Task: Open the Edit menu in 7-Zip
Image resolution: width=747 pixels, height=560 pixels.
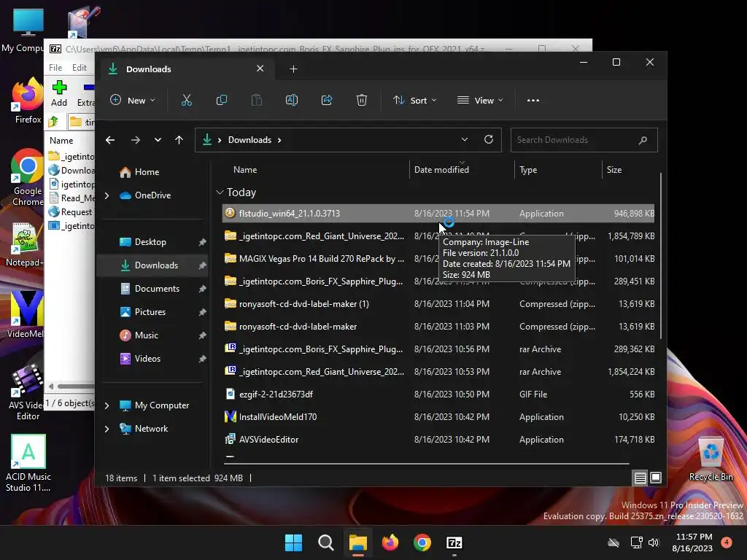Action: (x=79, y=68)
